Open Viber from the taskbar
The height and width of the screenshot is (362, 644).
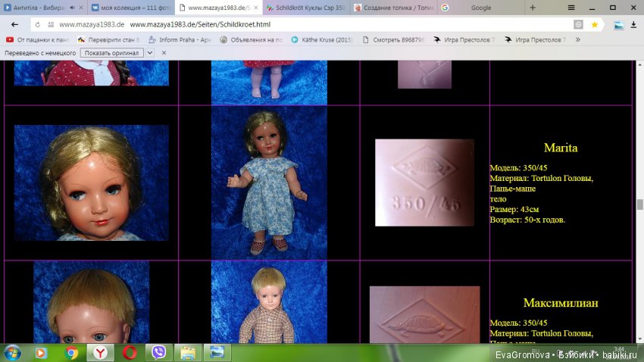(158, 352)
